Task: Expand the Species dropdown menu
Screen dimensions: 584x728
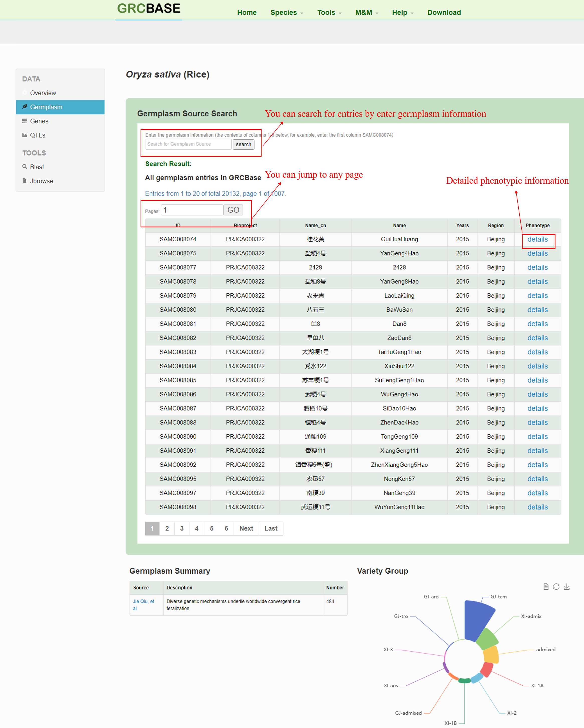Action: pos(286,13)
